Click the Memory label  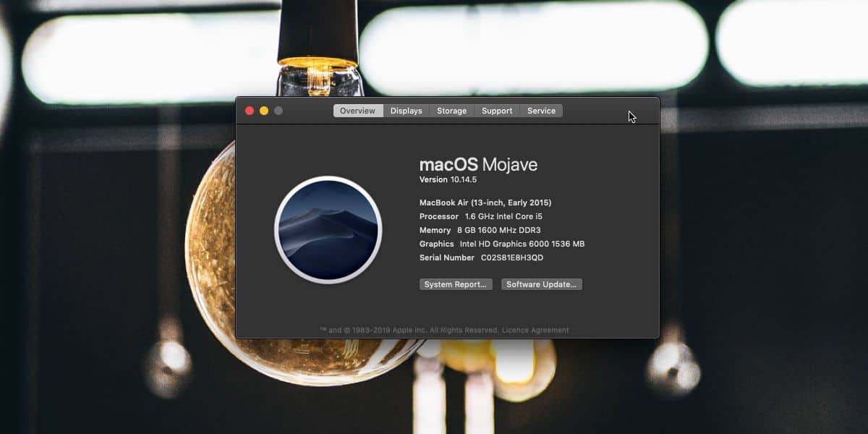tap(435, 230)
